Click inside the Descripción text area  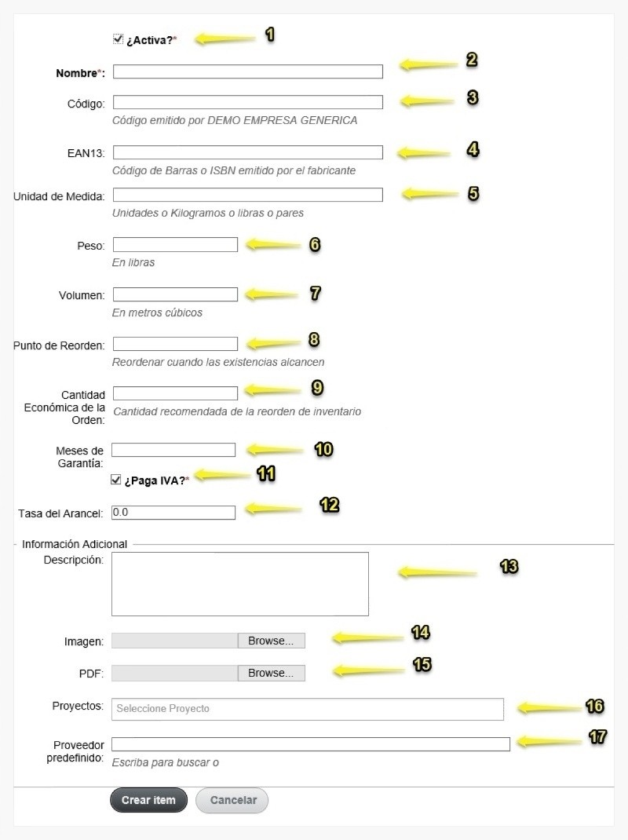tap(240, 584)
